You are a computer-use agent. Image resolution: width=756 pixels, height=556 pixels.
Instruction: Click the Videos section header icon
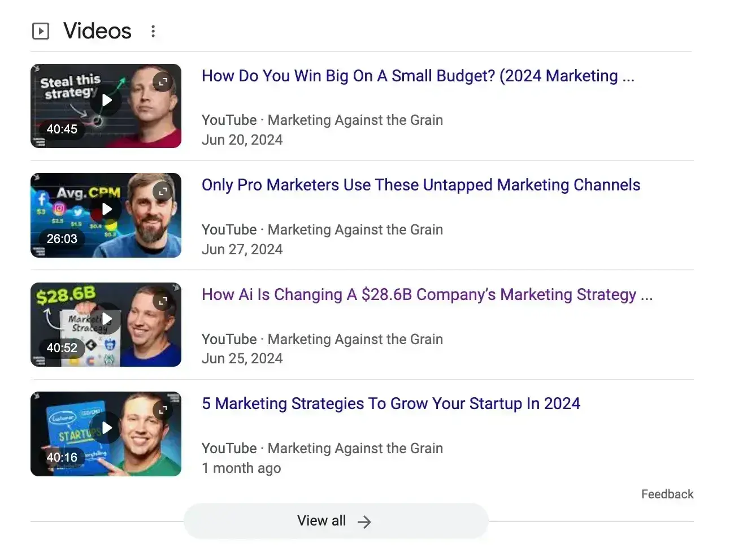[x=40, y=31]
